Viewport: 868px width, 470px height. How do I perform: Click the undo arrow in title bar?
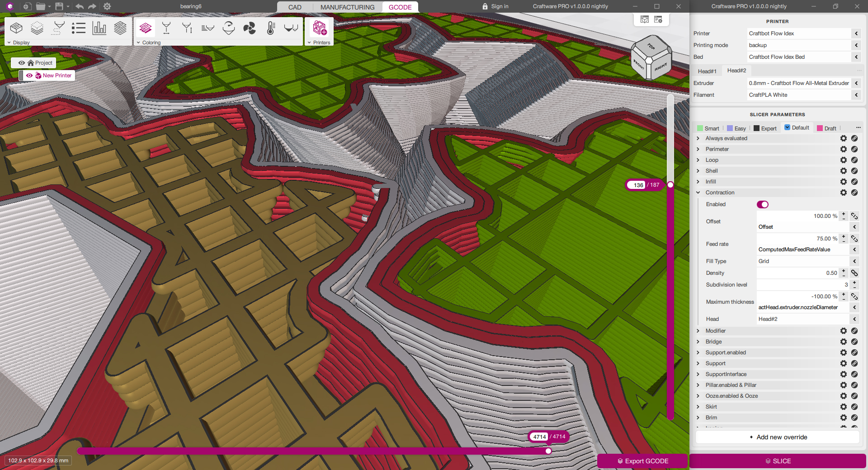pos(80,6)
